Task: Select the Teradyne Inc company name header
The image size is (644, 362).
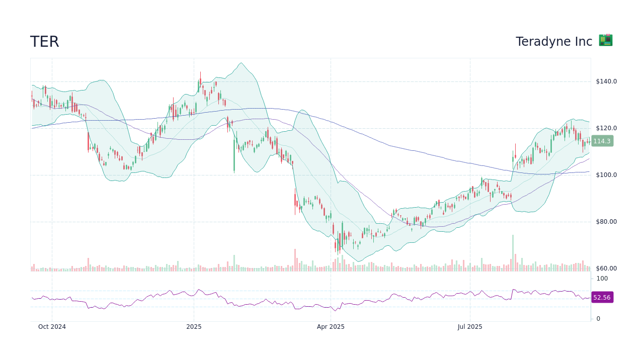Action: point(553,41)
